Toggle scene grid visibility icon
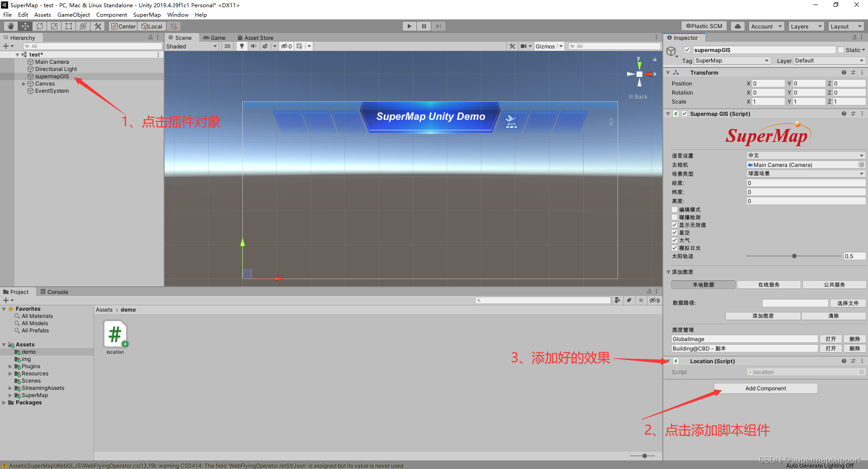868x469 pixels. (x=299, y=46)
